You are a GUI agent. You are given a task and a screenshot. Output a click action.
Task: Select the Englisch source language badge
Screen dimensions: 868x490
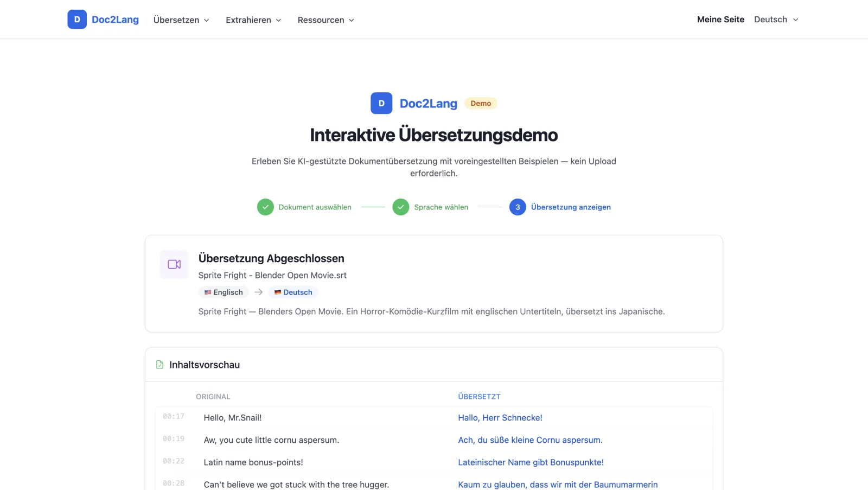pos(224,292)
